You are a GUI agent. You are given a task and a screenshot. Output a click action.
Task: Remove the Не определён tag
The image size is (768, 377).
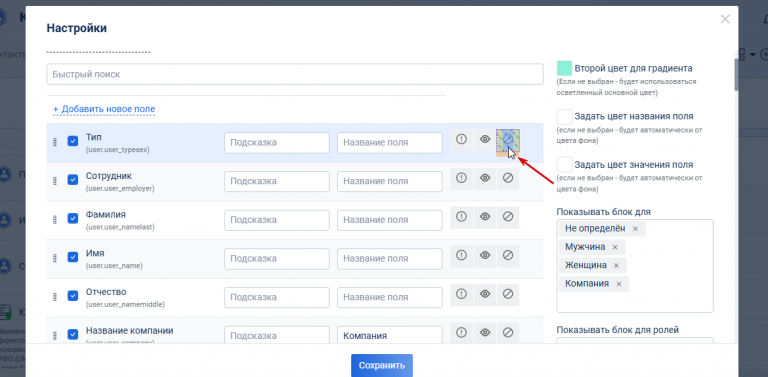tap(635, 229)
